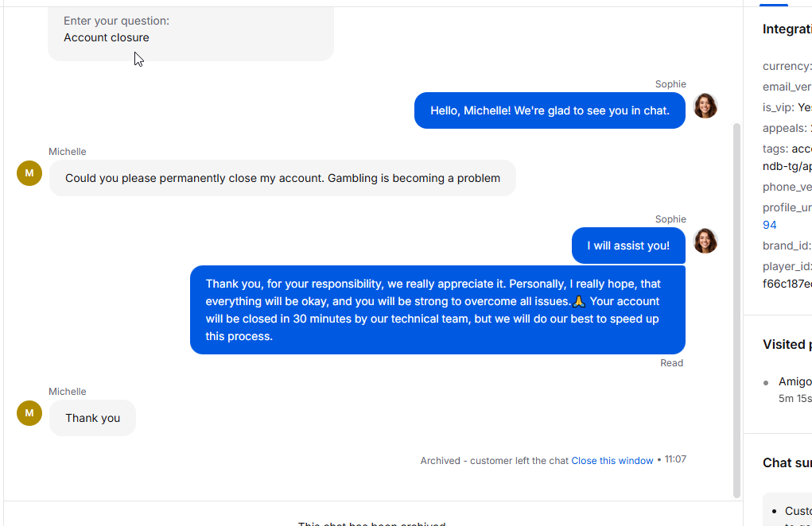Select the active blue-underlined tab in right panel
812x526 pixels.
tap(774, 4)
